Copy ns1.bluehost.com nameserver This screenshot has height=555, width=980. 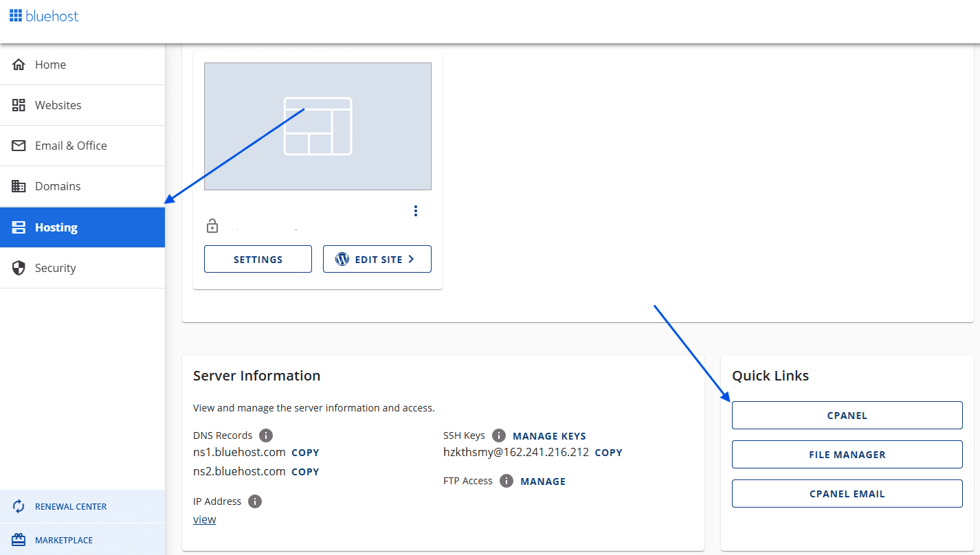305,453
